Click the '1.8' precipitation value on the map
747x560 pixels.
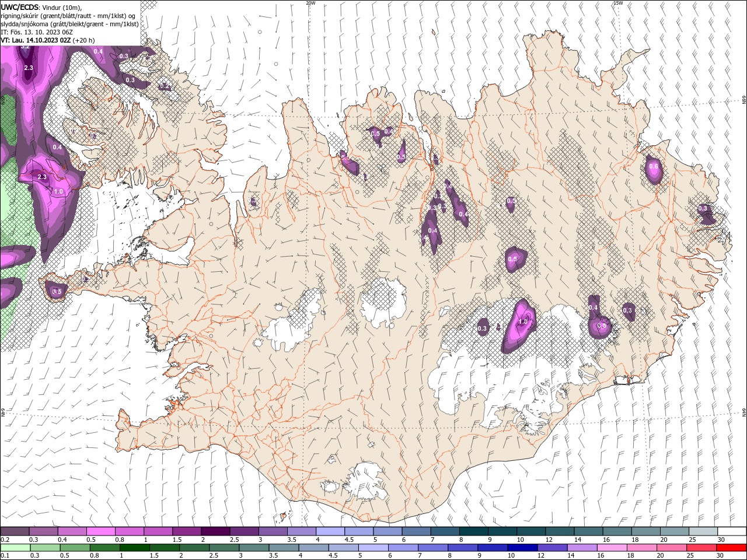(523, 321)
